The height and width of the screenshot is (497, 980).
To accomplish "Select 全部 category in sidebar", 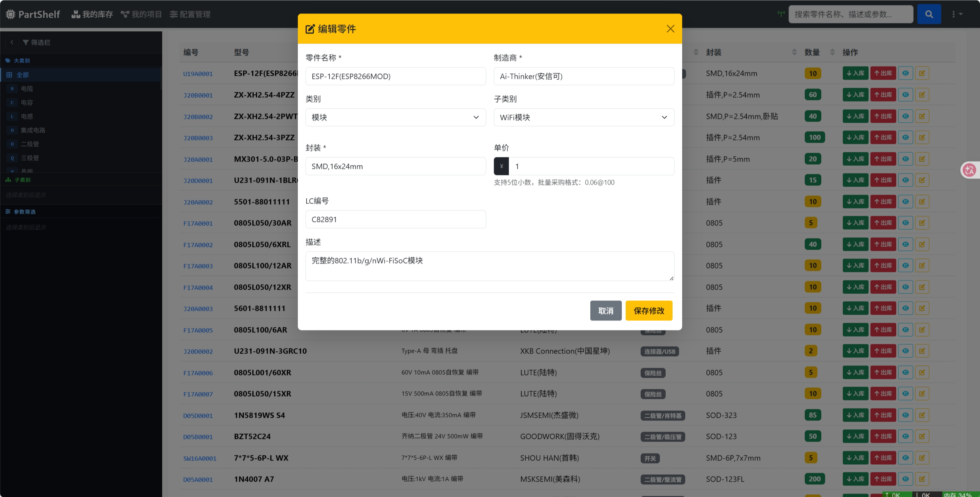I will click(81, 75).
